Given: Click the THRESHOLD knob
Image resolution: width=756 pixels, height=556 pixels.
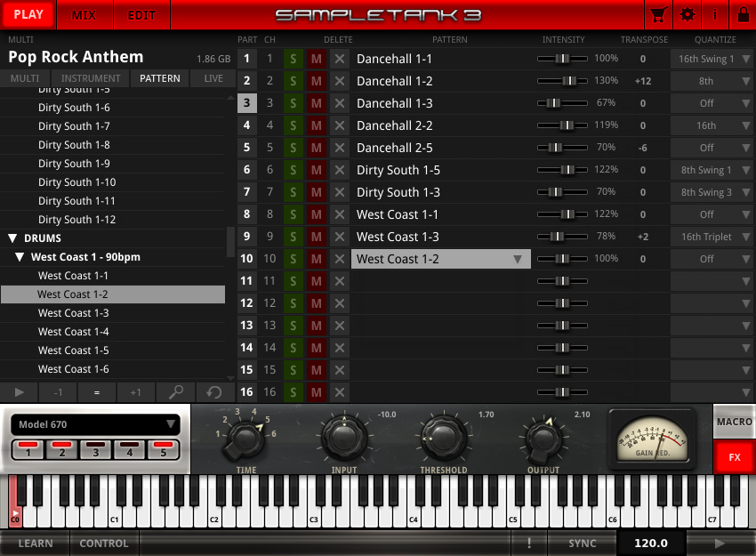Looking at the screenshot, I should [444, 438].
